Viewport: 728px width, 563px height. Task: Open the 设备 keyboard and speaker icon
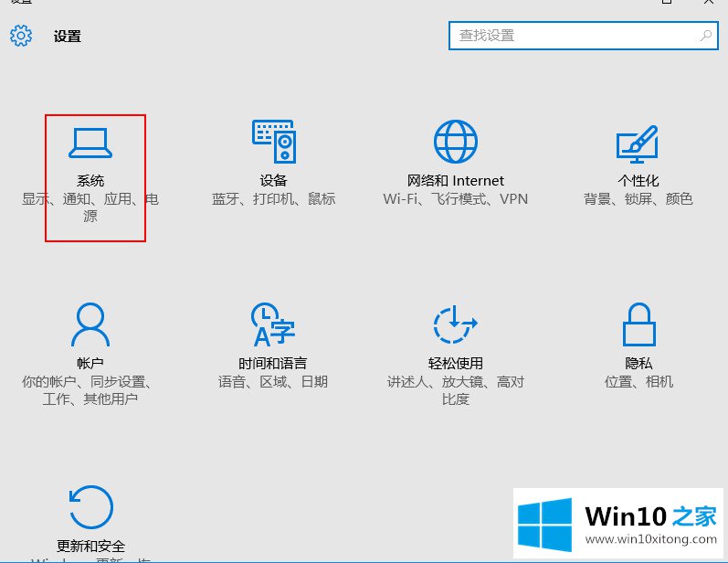(x=274, y=142)
